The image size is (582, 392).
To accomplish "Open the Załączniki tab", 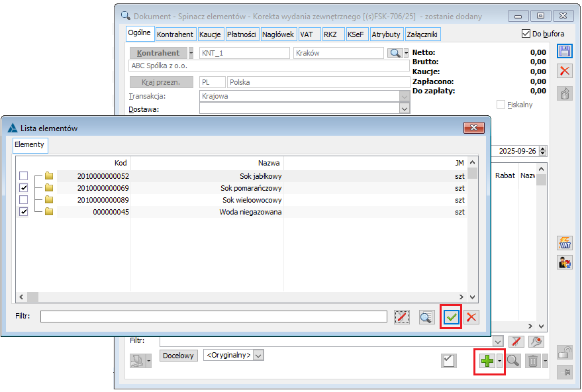I will 422,34.
